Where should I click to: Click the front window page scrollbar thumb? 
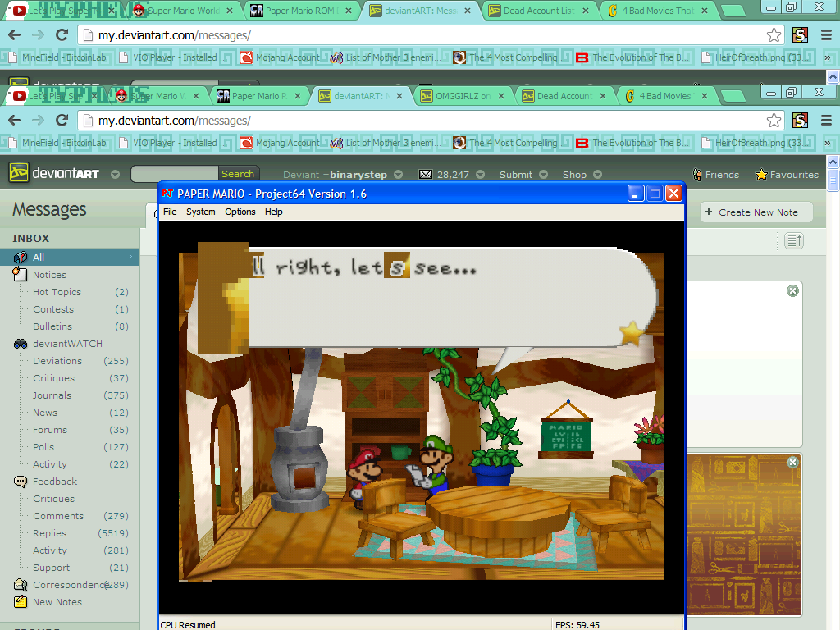pos(833,180)
